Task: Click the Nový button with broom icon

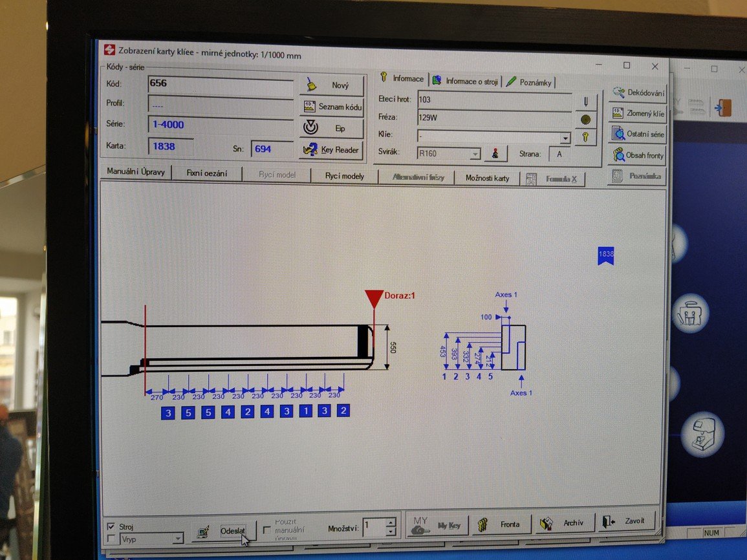Action: point(332,85)
